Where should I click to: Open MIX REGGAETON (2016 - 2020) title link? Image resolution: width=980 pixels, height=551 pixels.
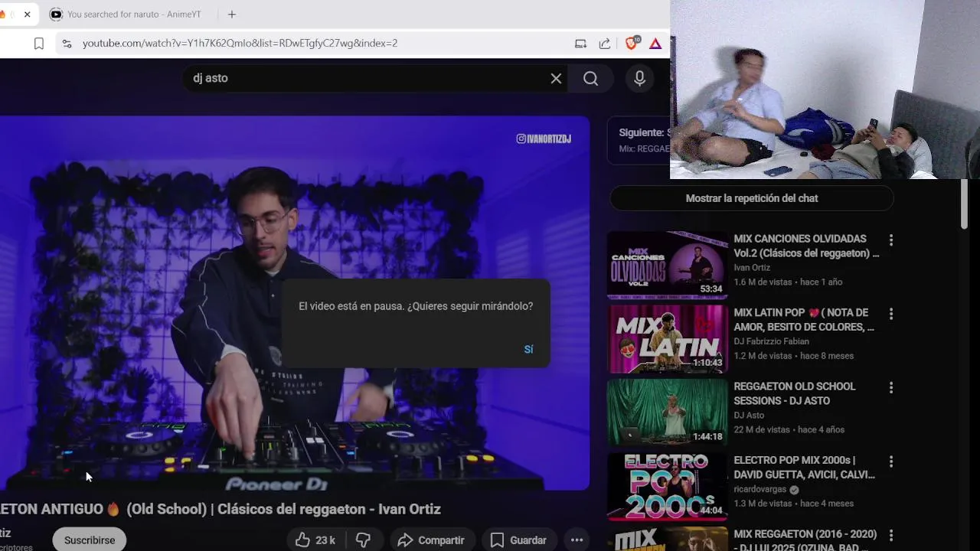tap(805, 540)
